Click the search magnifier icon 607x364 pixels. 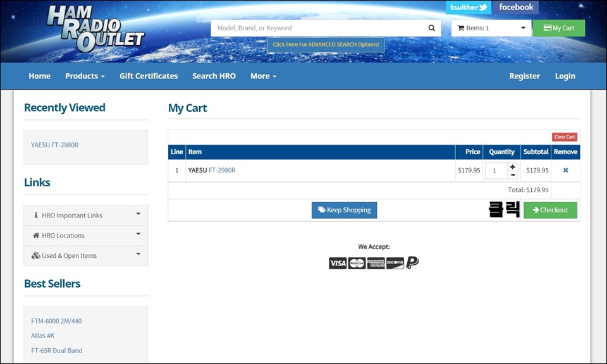pyautogui.click(x=432, y=28)
